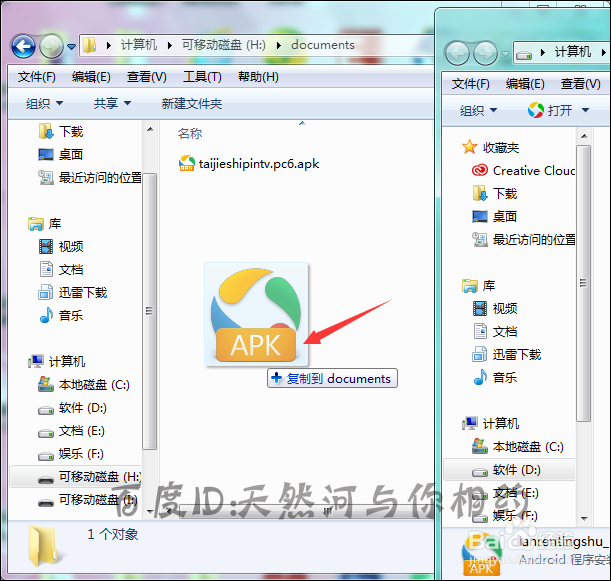The image size is (611, 581).
Task: Click 计算机 breadcrumb in right window
Action: [573, 52]
